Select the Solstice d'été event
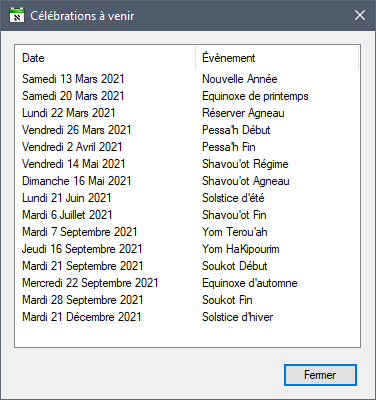This screenshot has height=400, width=376. click(x=233, y=198)
